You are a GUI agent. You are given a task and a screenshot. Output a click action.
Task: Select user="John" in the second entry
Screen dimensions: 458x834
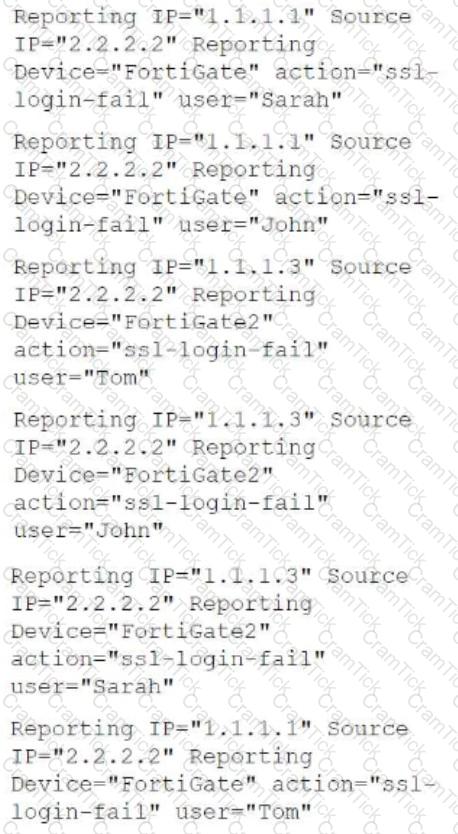click(254, 226)
